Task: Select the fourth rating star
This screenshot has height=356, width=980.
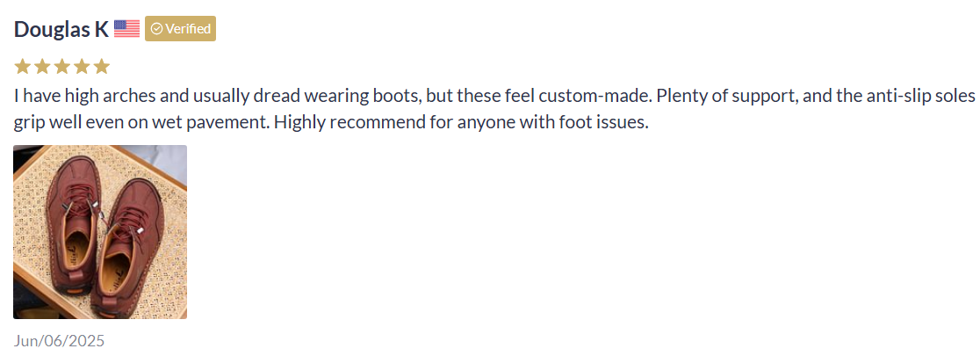Action: click(82, 66)
